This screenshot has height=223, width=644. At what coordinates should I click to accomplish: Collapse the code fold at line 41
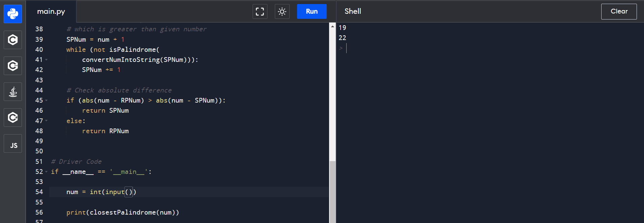(x=46, y=60)
